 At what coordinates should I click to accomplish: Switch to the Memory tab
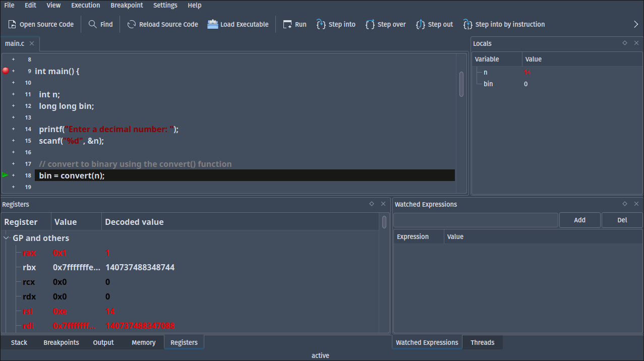(x=143, y=342)
